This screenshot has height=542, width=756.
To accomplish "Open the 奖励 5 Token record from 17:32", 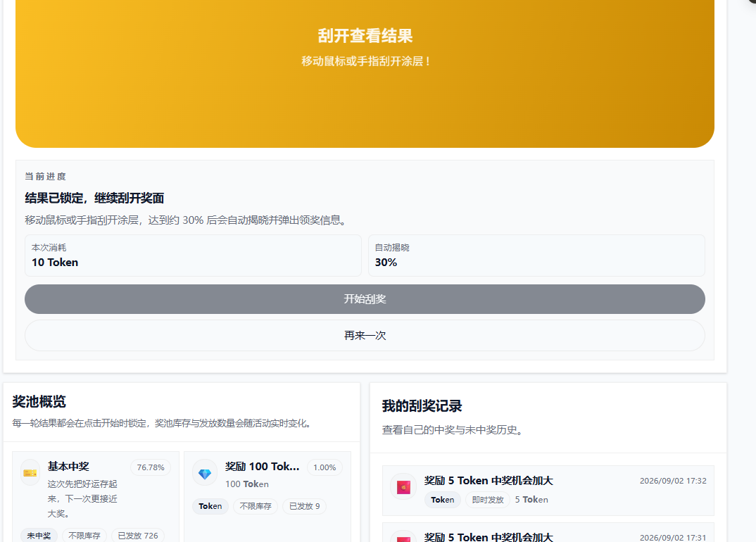I will (548, 491).
